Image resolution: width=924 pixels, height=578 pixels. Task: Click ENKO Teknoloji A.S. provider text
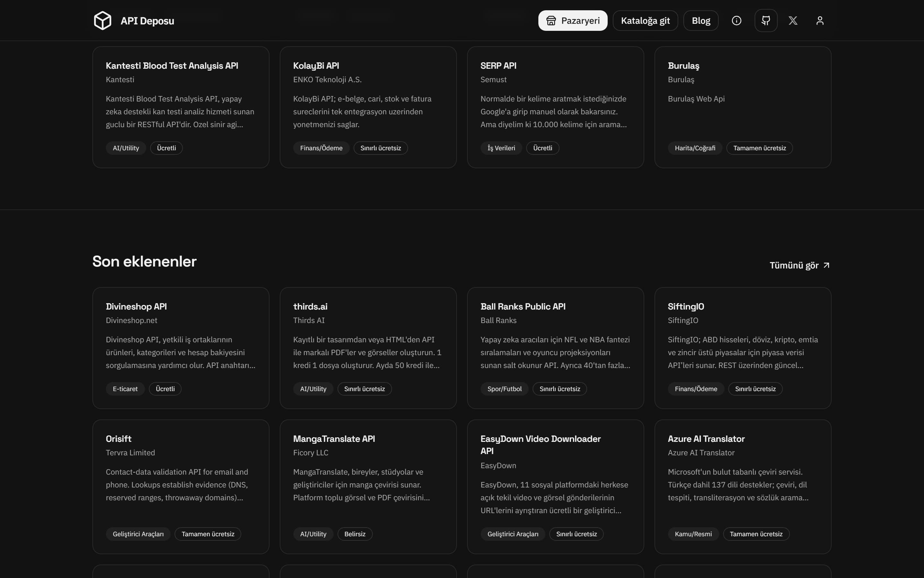click(x=327, y=80)
